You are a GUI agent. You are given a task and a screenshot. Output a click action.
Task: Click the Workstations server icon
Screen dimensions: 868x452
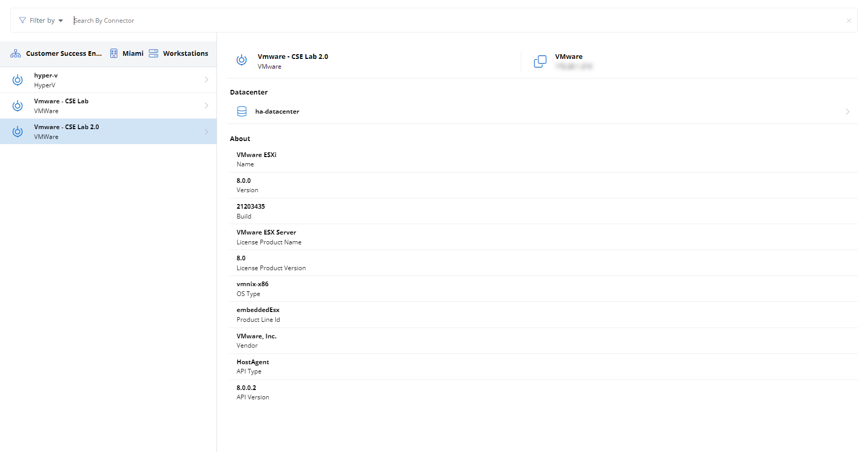click(153, 54)
